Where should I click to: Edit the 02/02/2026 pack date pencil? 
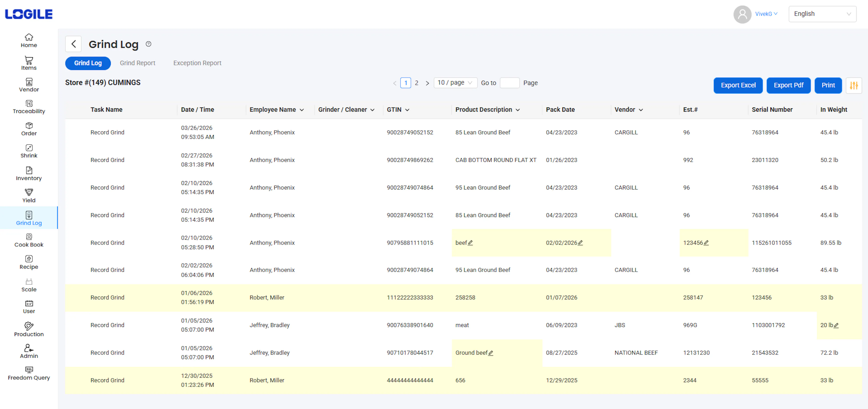tap(580, 243)
